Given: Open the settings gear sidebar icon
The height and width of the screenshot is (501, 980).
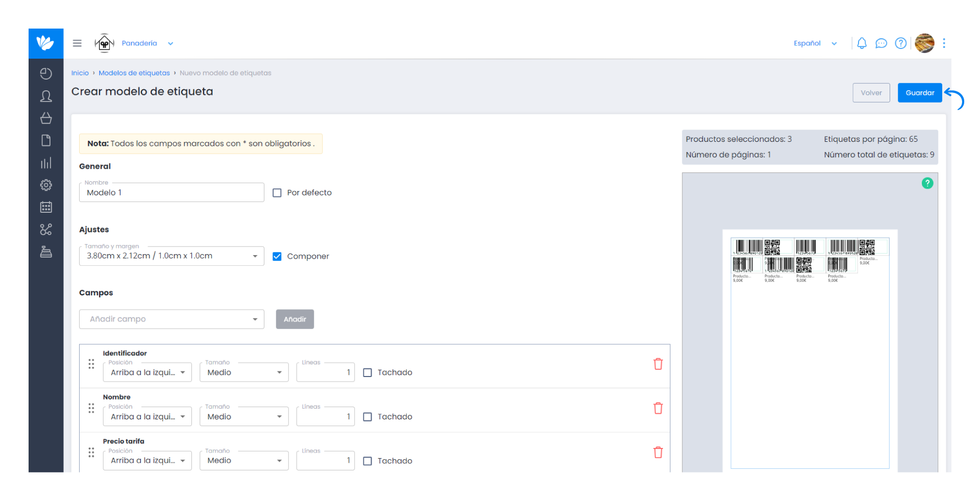Looking at the screenshot, I should tap(46, 185).
